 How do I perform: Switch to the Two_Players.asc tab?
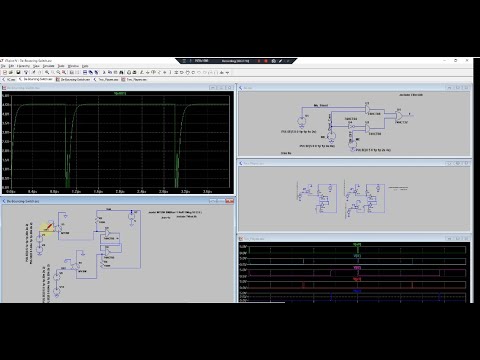tap(106, 80)
